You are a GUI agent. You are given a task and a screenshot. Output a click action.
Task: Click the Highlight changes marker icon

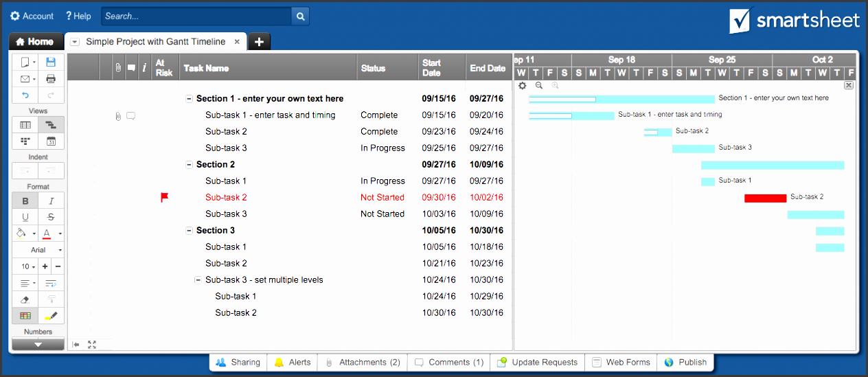[x=51, y=316]
